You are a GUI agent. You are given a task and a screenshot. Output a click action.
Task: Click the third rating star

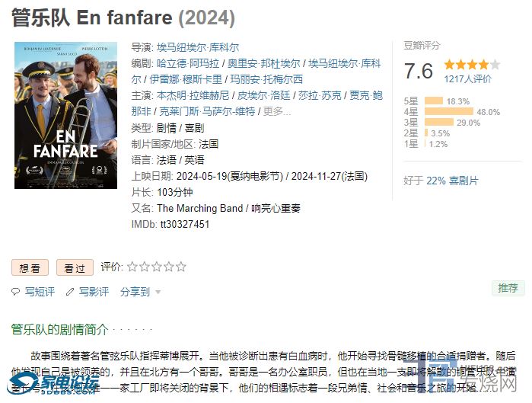pyautogui.click(x=157, y=267)
